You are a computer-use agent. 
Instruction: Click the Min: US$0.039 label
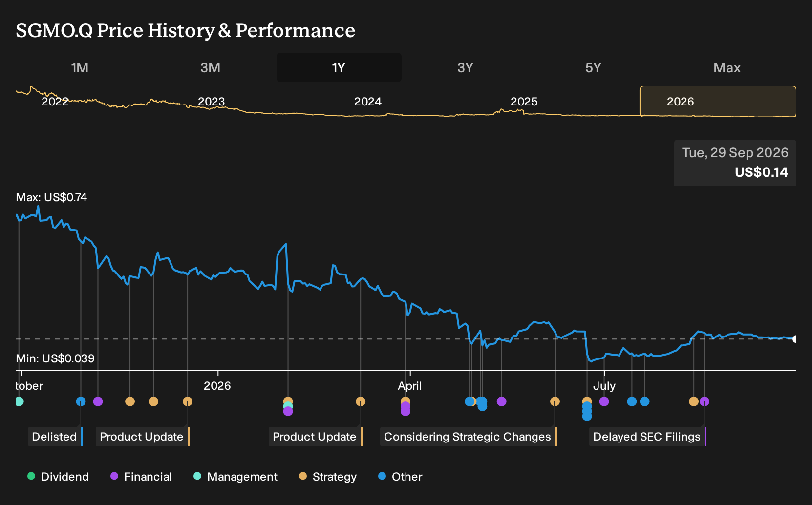pyautogui.click(x=55, y=358)
